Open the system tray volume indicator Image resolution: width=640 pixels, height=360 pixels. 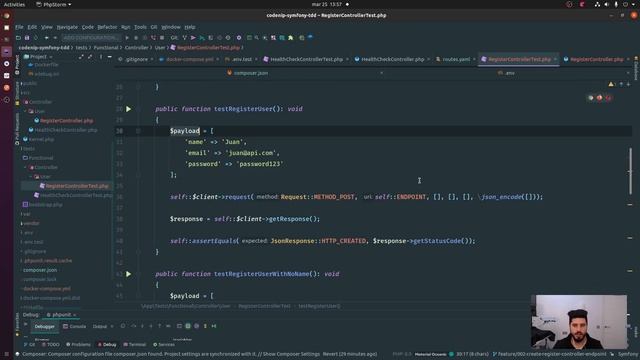(607, 4)
